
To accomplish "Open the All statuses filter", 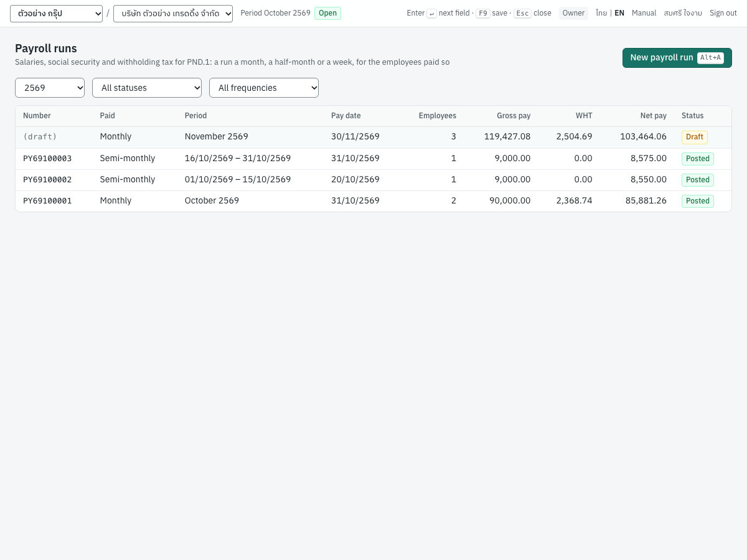I will pyautogui.click(x=147, y=88).
